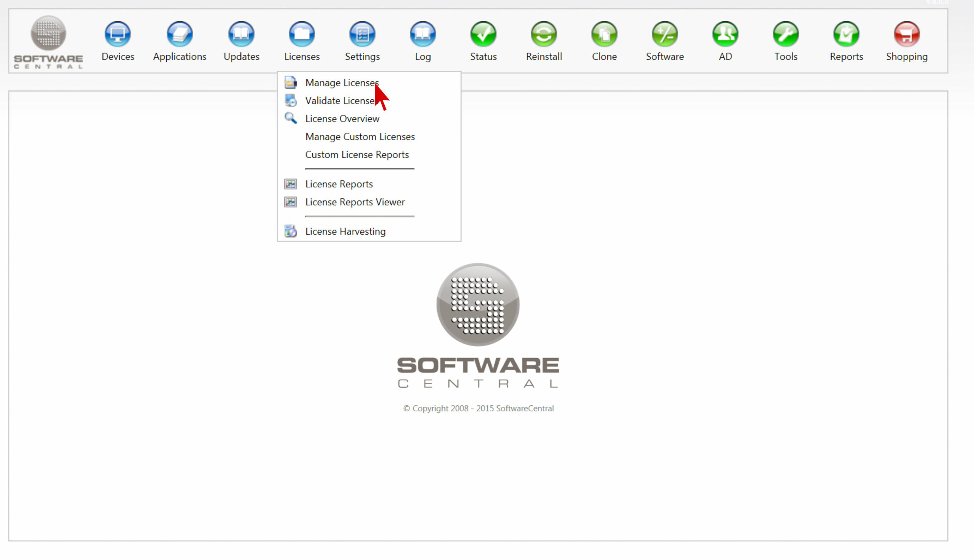Viewport: 974px width, 560px height.
Task: Click the Devices label
Action: click(118, 57)
